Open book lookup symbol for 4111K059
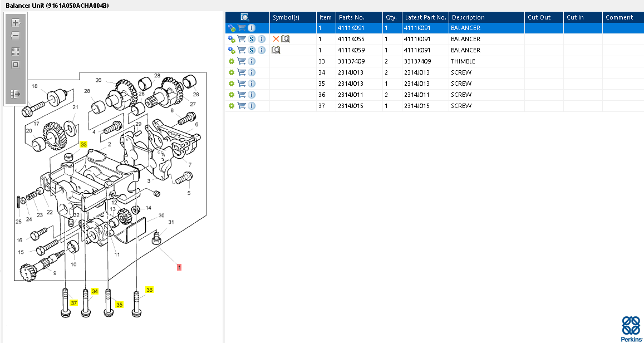Screen dimensions: 644x343 pos(276,50)
